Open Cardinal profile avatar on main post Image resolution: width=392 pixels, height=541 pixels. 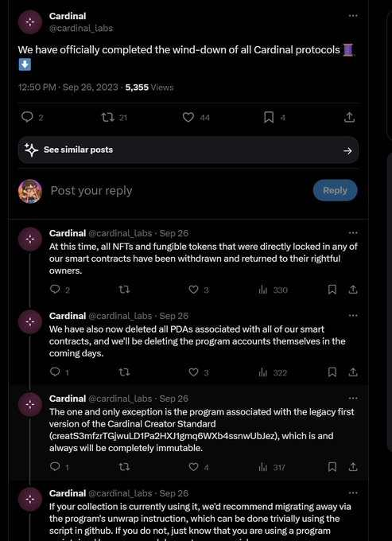click(x=30, y=21)
